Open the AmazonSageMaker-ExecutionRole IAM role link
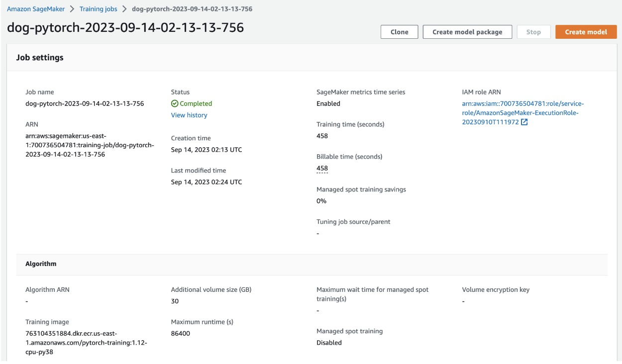 522,113
